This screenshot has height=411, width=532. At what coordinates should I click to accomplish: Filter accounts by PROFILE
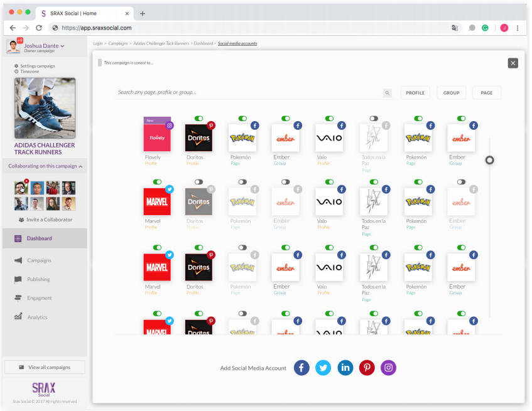point(415,93)
